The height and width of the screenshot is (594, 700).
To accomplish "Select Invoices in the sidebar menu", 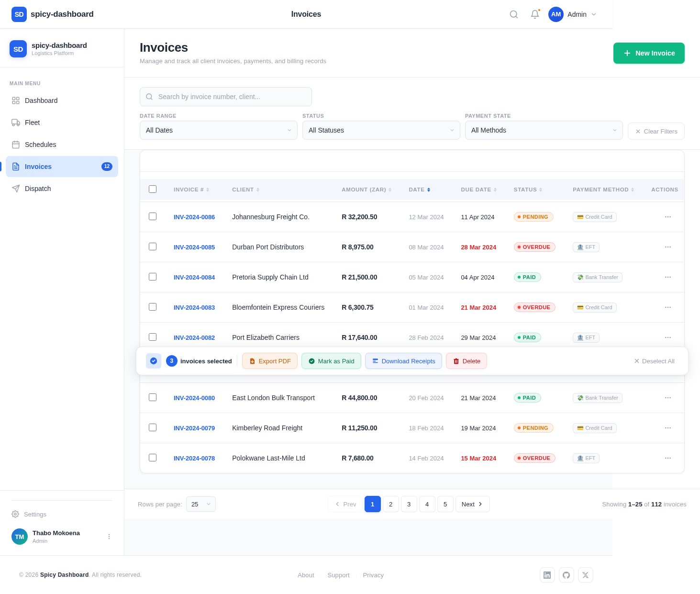I will 38,167.
